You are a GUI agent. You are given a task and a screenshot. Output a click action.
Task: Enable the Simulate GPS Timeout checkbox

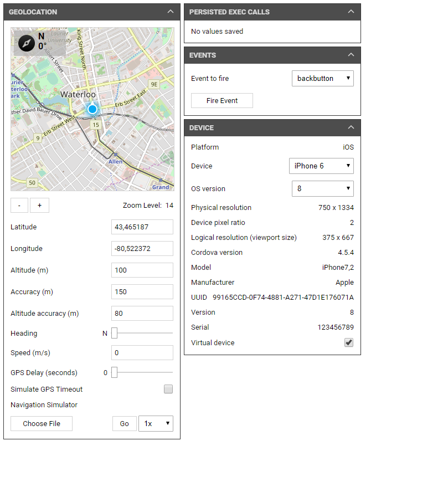[x=168, y=389]
